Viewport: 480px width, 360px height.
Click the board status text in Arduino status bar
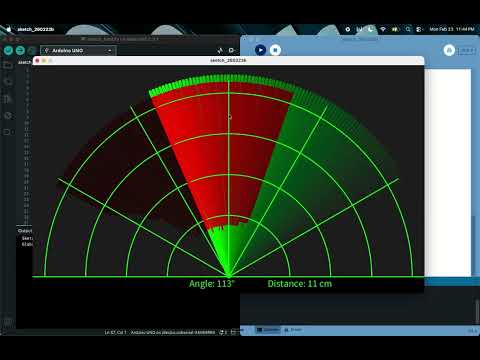coord(173,332)
